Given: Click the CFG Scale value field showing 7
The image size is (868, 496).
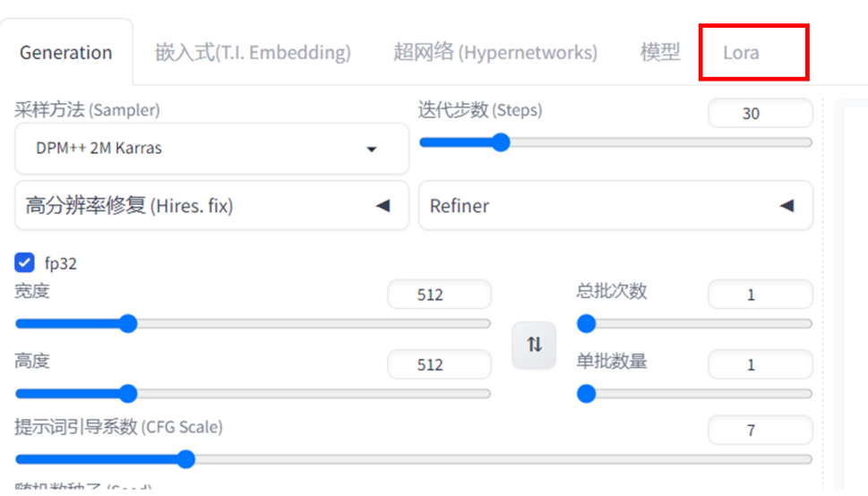Looking at the screenshot, I should pyautogui.click(x=760, y=431).
